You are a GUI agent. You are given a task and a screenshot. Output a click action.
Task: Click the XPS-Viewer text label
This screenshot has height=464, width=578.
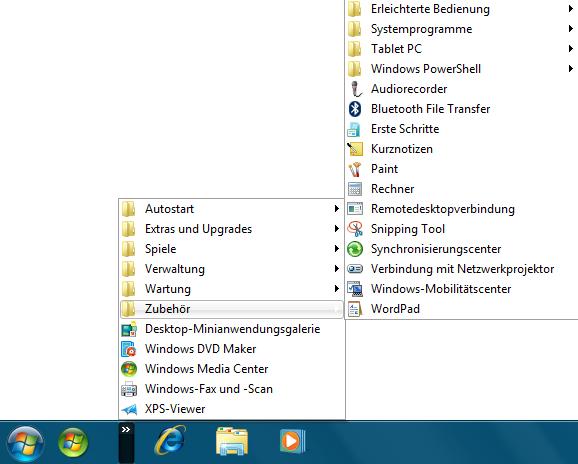(x=175, y=409)
